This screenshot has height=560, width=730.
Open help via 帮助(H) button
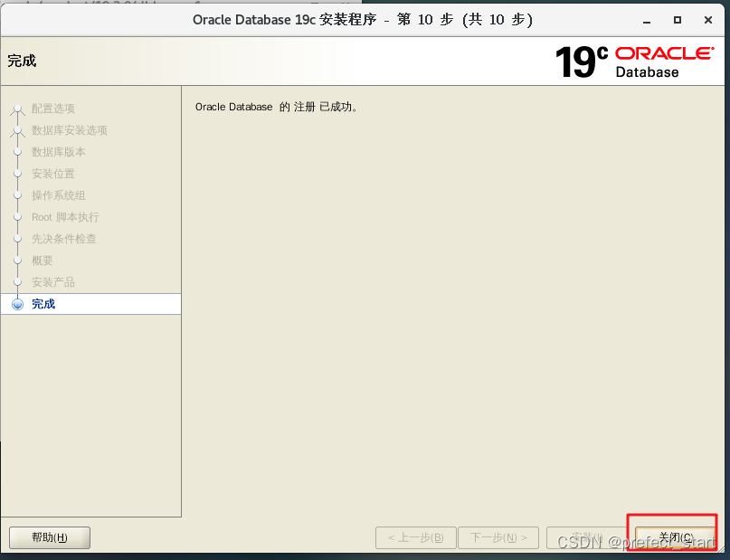coord(50,537)
